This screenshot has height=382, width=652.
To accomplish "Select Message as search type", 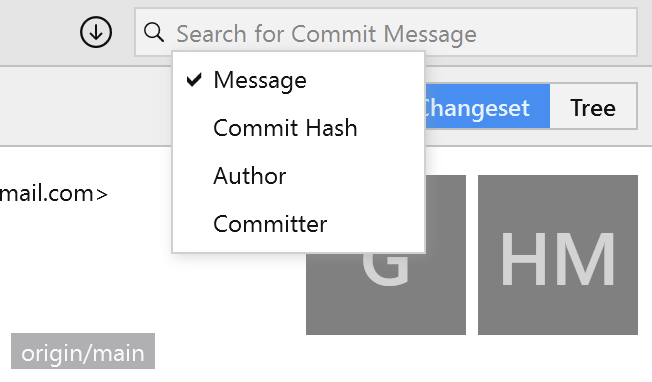I will pyautogui.click(x=299, y=80).
